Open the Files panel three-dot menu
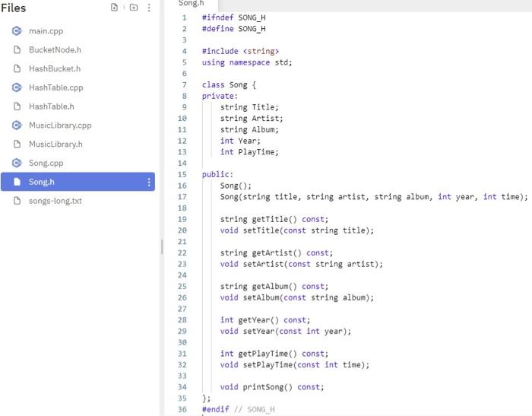Viewport: 532px width, 416px height. pyautogui.click(x=149, y=8)
